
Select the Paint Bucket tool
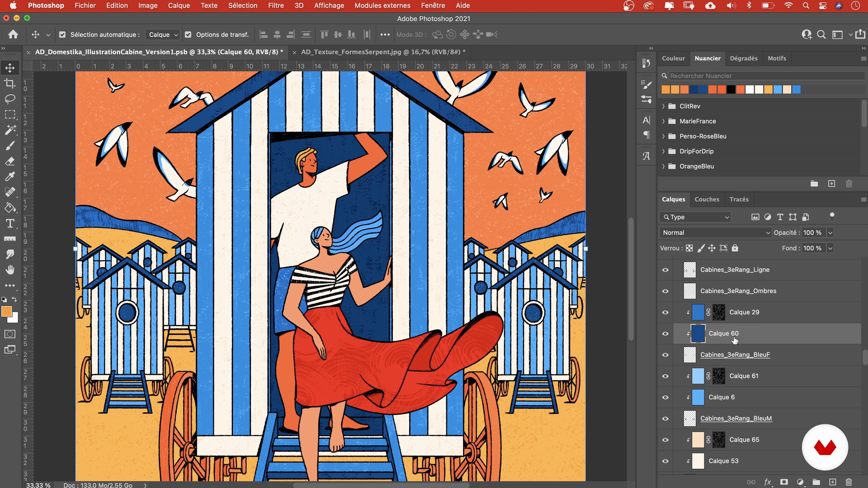pos(10,207)
